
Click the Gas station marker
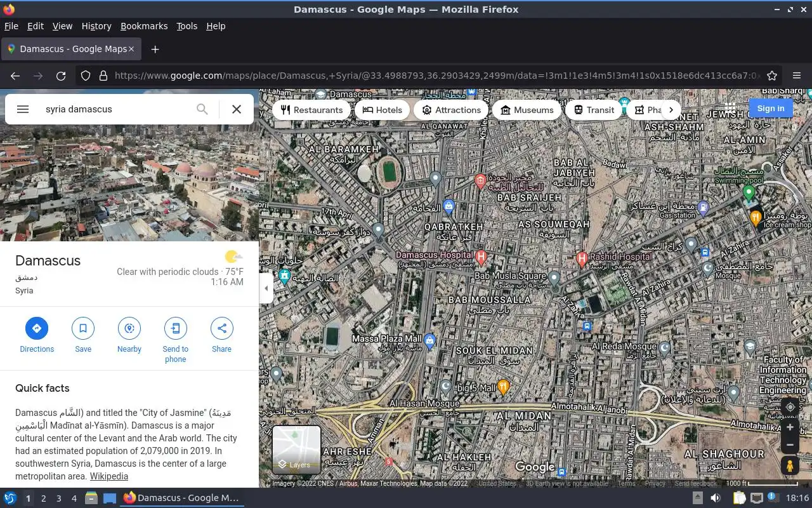(703, 207)
